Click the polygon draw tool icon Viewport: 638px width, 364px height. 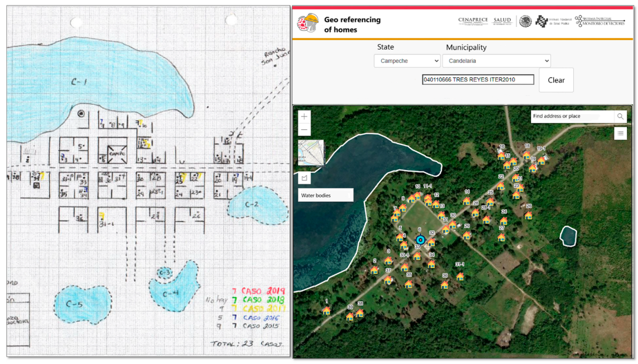[304, 178]
